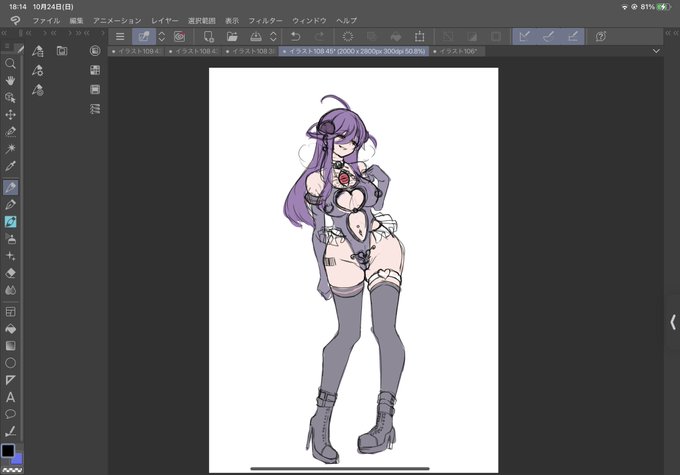Click the Save icon in command bar

[256, 36]
